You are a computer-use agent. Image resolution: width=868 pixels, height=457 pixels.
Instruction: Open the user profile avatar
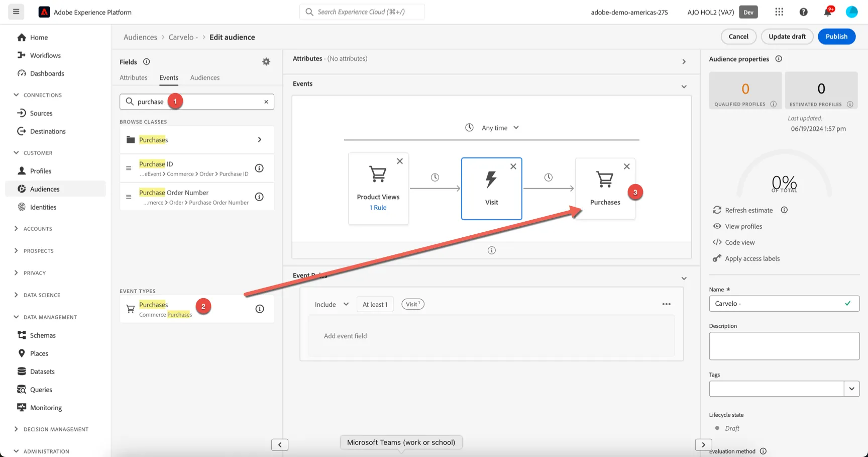852,12
